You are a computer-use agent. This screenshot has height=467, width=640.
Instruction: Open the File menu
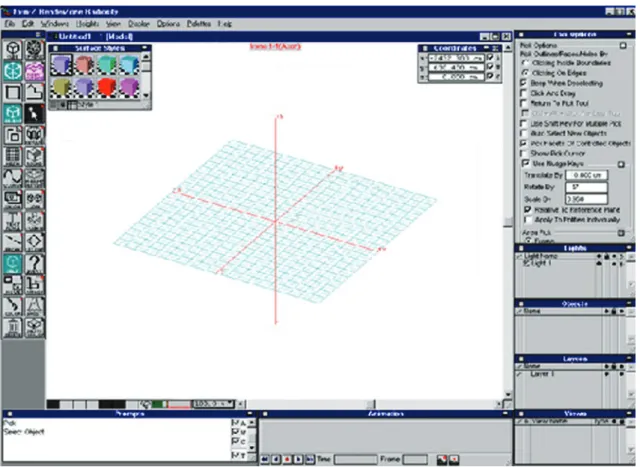point(9,24)
